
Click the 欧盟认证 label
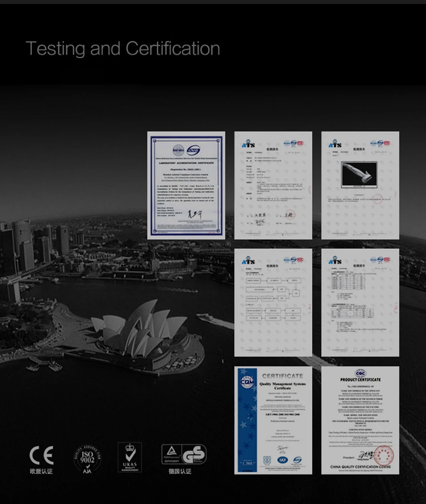tap(41, 471)
